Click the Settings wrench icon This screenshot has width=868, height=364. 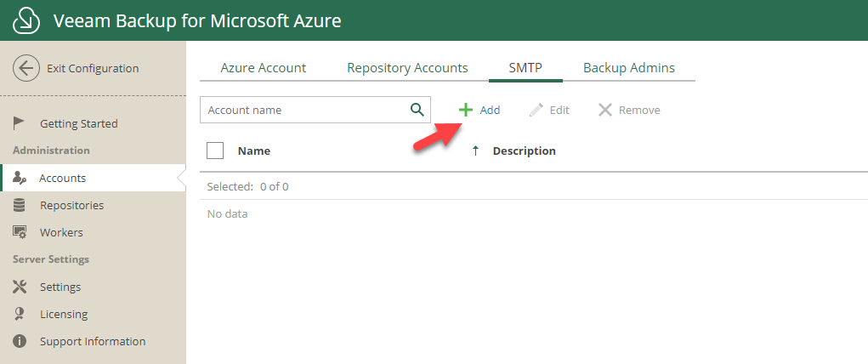coord(20,287)
